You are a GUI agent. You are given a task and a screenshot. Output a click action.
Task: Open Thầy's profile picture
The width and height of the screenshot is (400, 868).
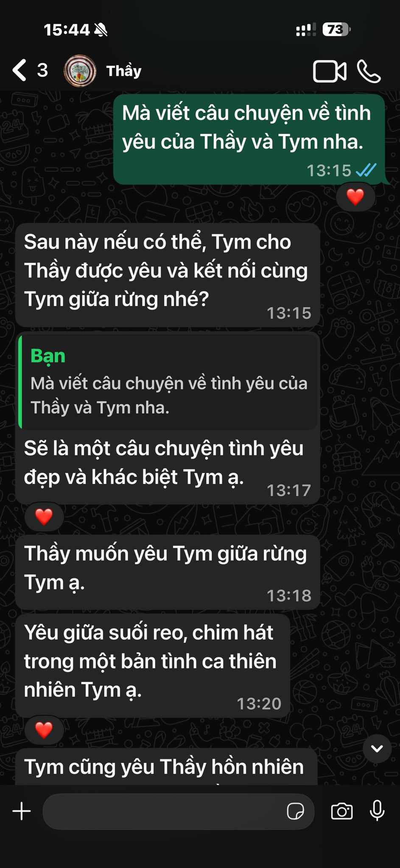point(80,71)
